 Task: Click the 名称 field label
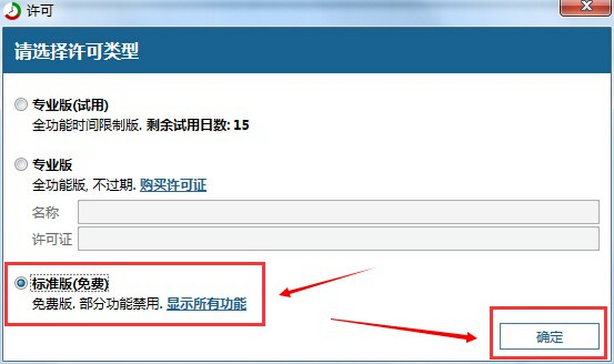(x=46, y=212)
